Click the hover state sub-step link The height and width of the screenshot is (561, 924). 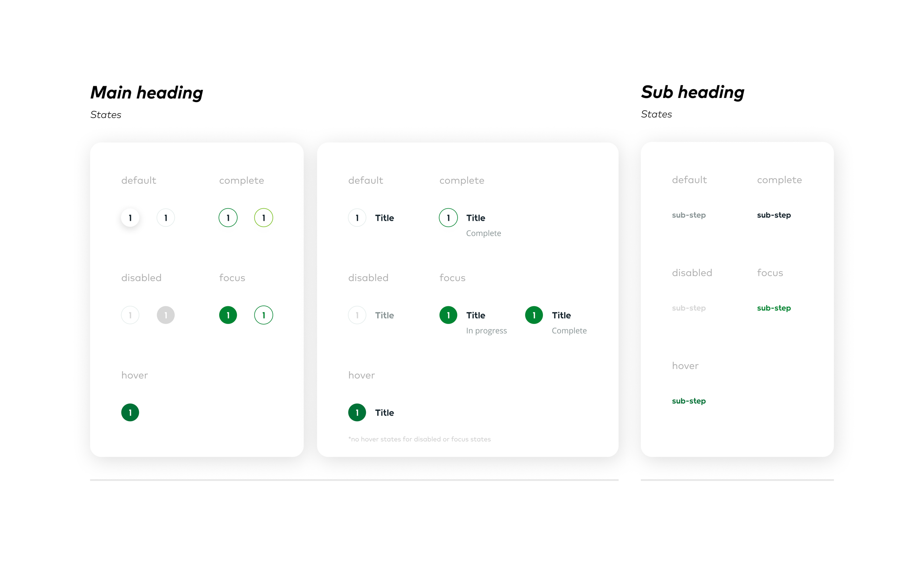(689, 401)
